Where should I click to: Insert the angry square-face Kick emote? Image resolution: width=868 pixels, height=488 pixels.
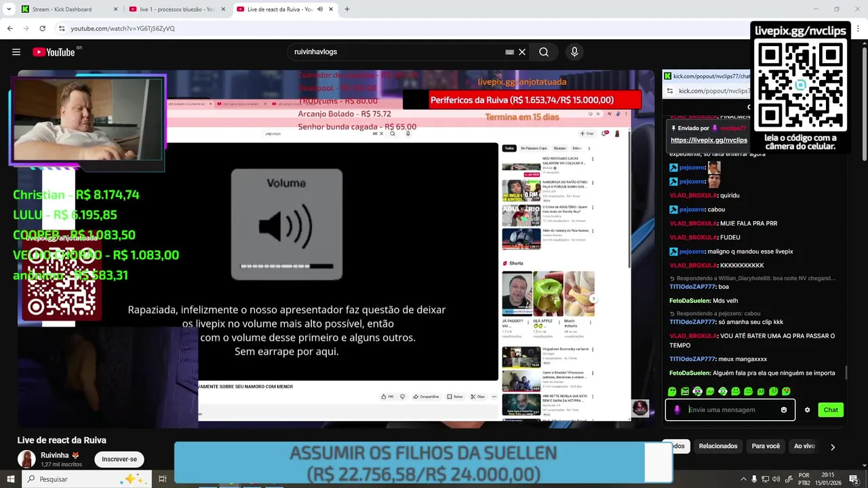[685, 391]
